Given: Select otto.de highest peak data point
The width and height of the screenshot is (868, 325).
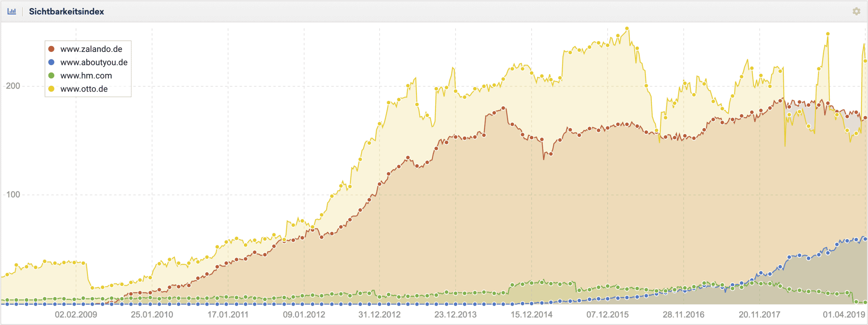Looking at the screenshot, I should pos(627,28).
